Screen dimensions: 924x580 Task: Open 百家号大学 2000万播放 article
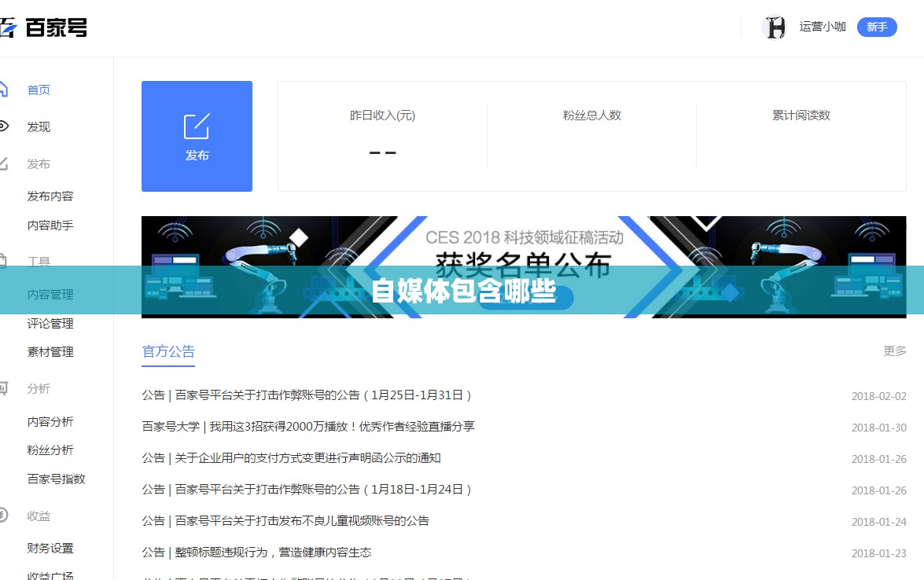coord(308,426)
